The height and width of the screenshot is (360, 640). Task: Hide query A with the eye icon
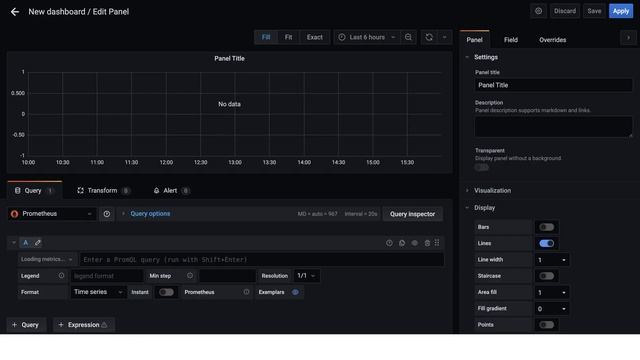pyautogui.click(x=415, y=243)
